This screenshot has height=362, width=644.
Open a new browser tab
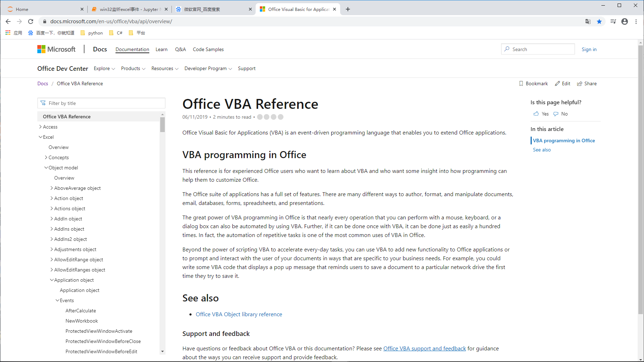click(348, 9)
